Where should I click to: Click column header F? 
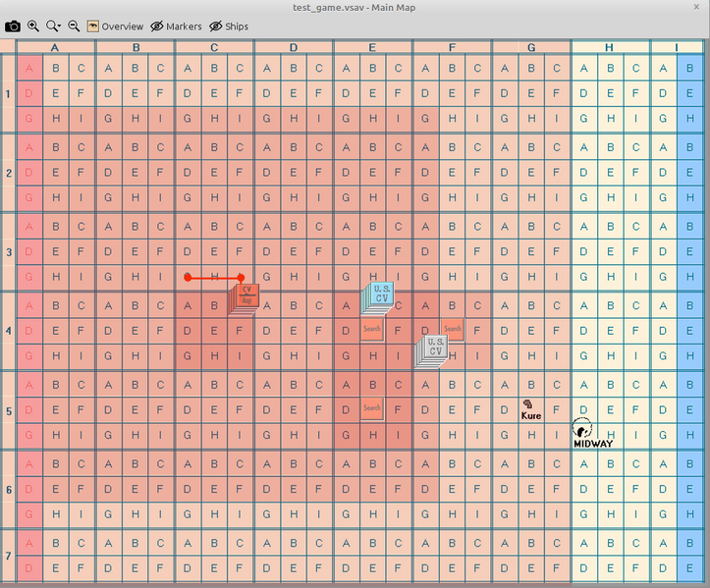(452, 47)
